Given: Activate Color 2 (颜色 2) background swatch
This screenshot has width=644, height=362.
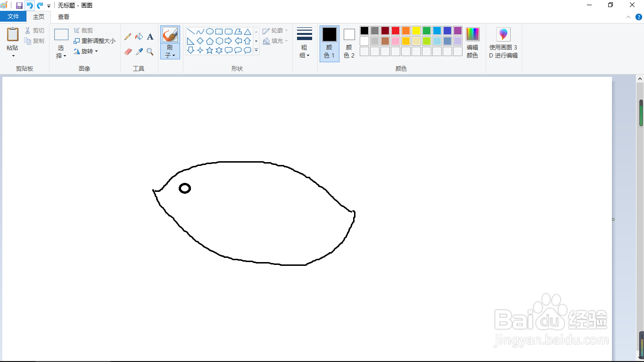Looking at the screenshot, I should tap(349, 43).
